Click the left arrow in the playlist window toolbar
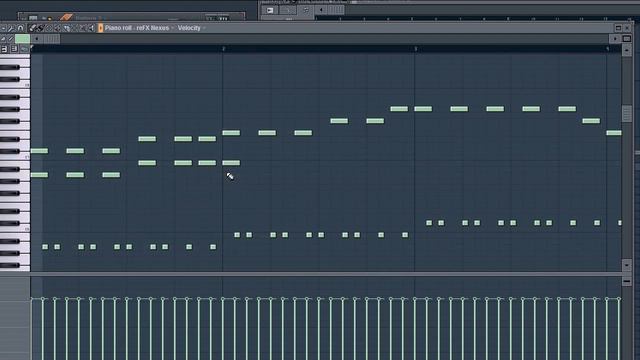 point(321,10)
